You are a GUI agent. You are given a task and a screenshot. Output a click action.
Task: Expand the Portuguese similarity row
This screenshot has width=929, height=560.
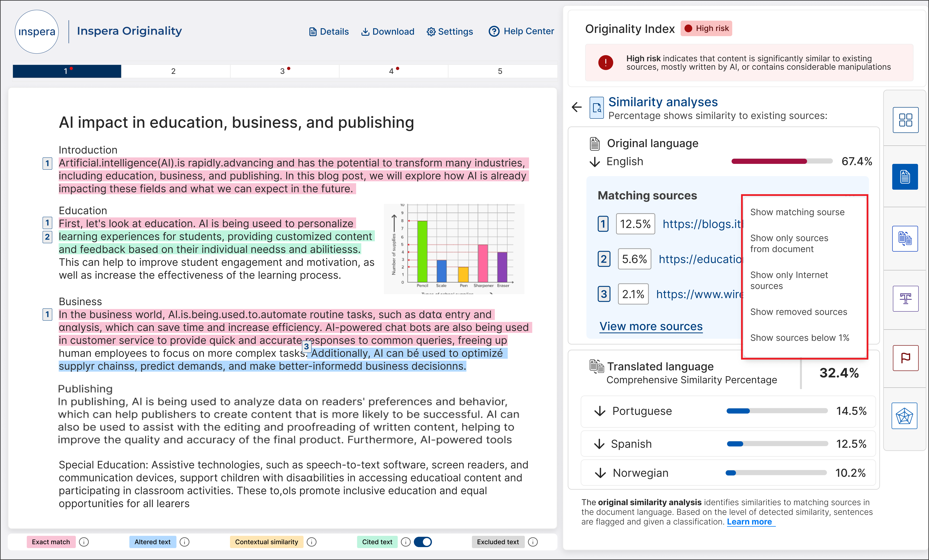pos(728,411)
